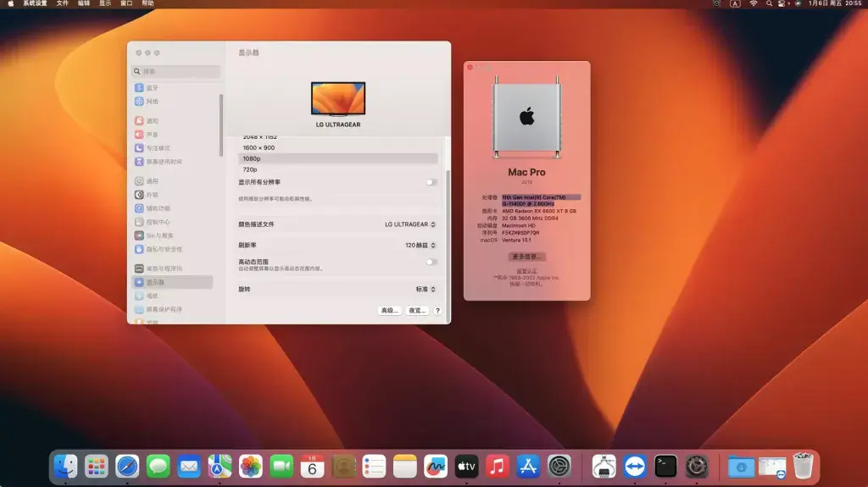Open Contacts from the Dock
Image resolution: width=868 pixels, height=487 pixels.
click(343, 466)
